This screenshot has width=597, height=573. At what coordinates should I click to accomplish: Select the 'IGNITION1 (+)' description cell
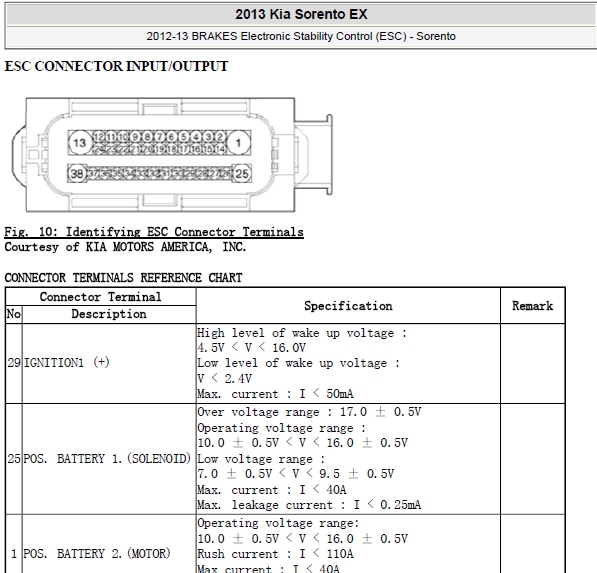(x=109, y=363)
